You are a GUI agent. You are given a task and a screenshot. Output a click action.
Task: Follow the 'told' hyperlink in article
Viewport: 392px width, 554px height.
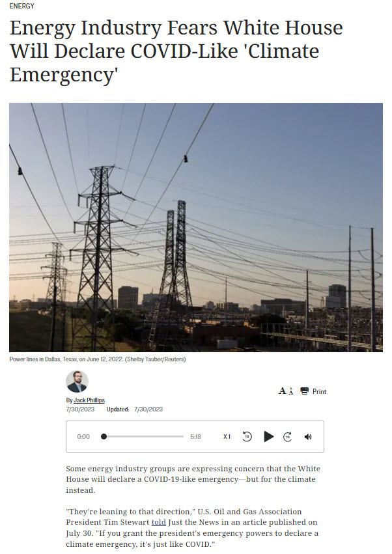point(159,522)
